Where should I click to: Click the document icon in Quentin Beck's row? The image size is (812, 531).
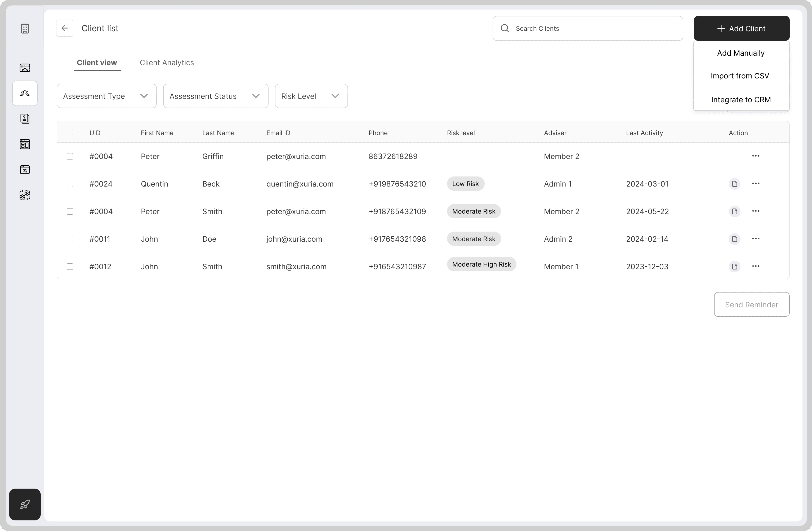[734, 184]
